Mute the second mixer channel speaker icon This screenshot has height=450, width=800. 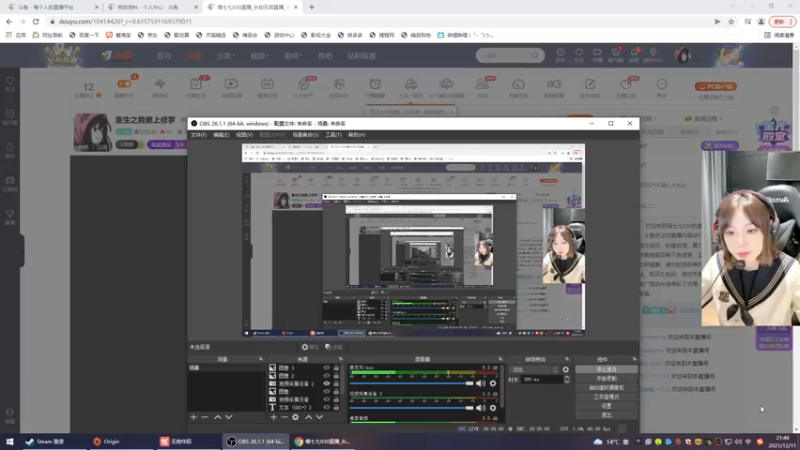pos(481,408)
